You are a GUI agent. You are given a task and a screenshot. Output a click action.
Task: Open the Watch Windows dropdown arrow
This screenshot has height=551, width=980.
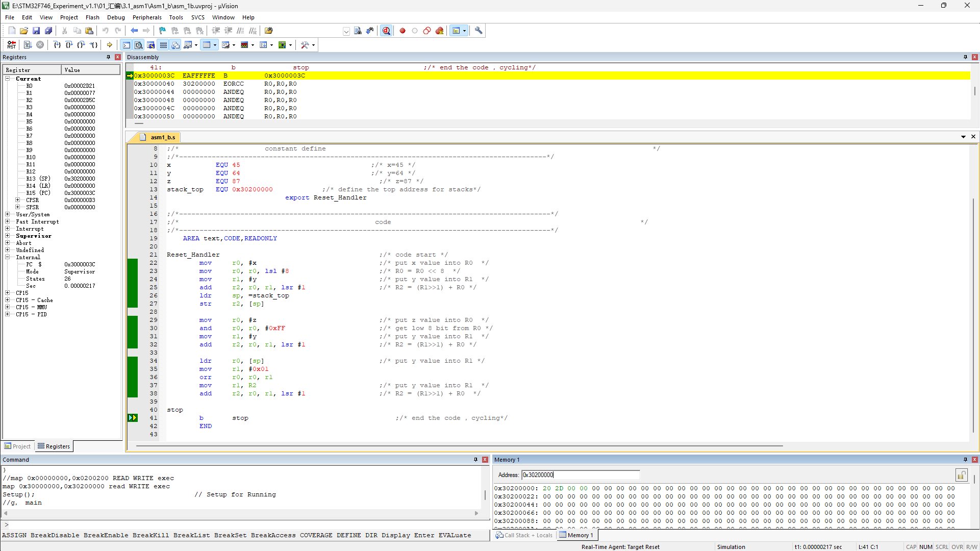(x=196, y=45)
